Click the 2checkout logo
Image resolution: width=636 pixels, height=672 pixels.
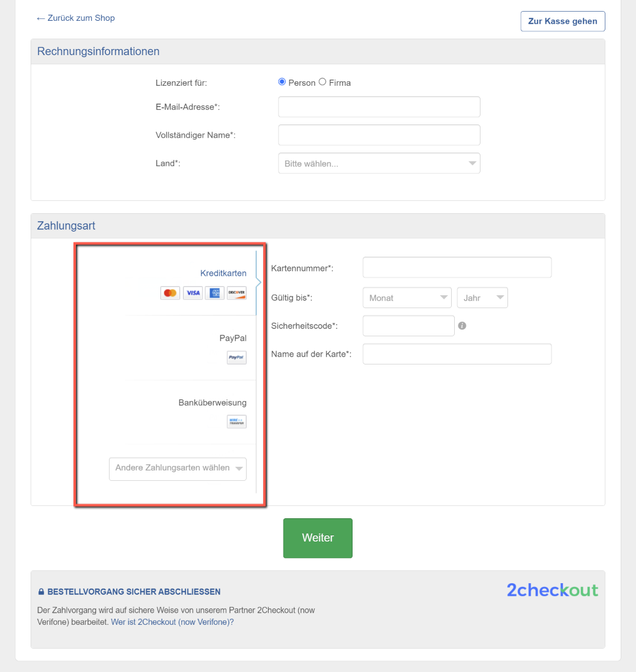tap(552, 590)
